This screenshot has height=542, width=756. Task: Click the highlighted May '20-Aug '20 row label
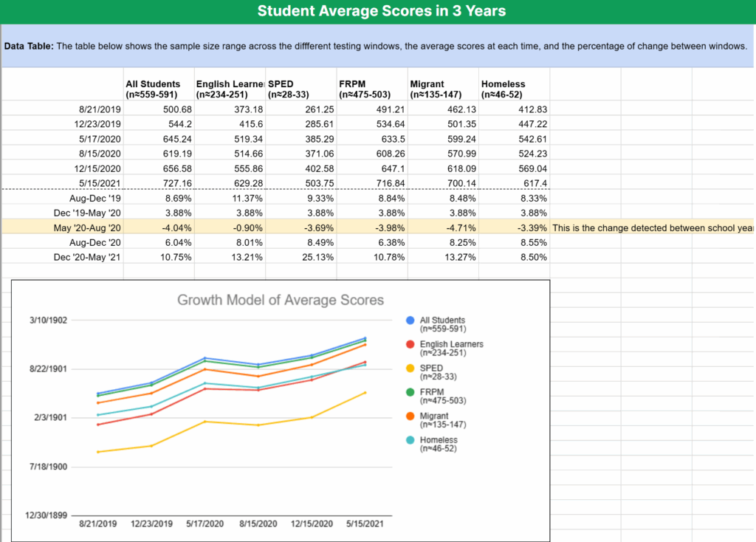[x=87, y=227]
